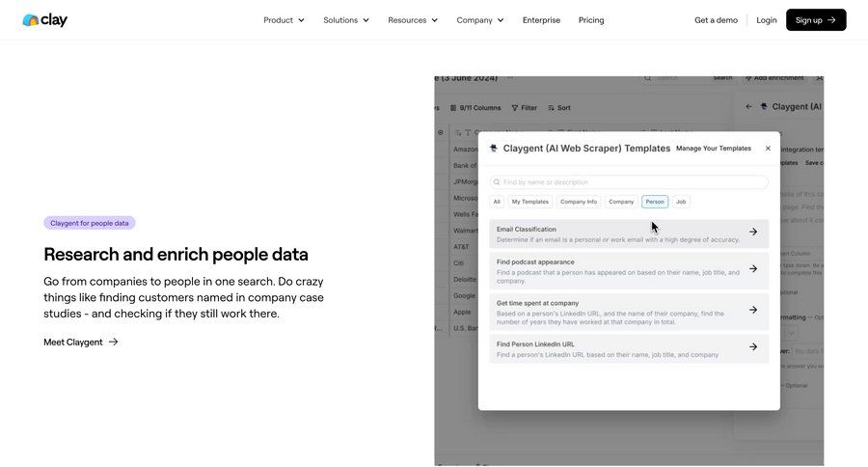Click the Deloitte row in background table
This screenshot has height=467, width=868.
coord(465,279)
